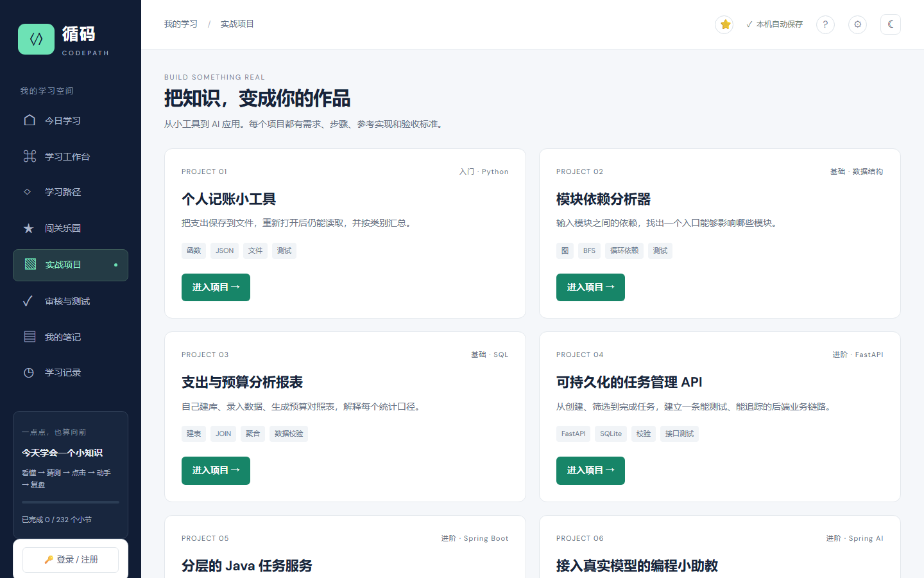Click the 闯关乐园 star icon

[28, 228]
